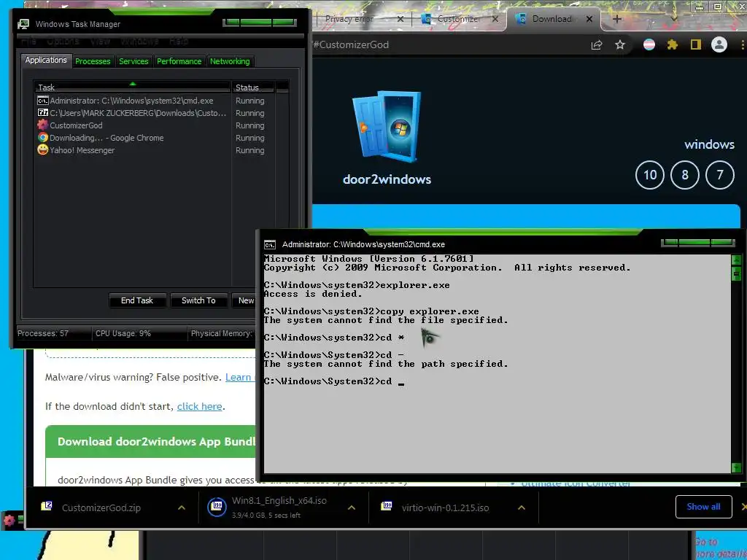Image resolution: width=747 pixels, height=560 pixels.
Task: Click New Task button
Action: (x=246, y=300)
